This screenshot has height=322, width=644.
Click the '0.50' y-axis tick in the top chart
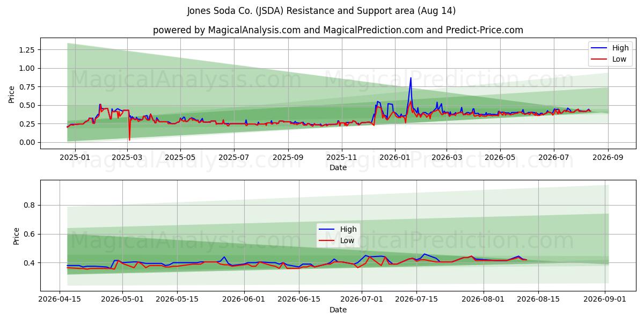pos(27,105)
